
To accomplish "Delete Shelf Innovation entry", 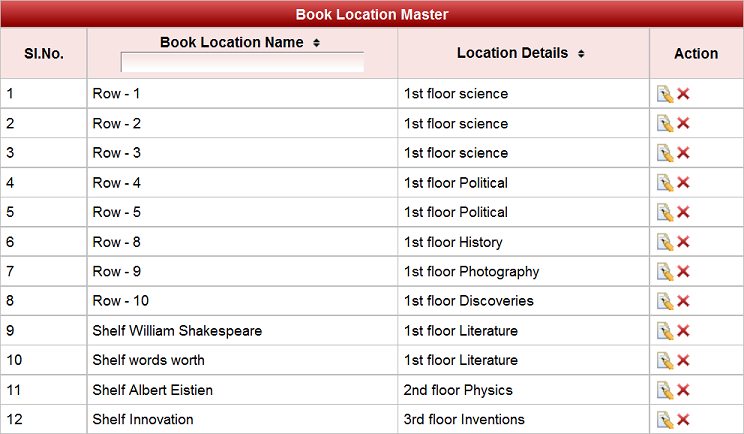I will [684, 419].
